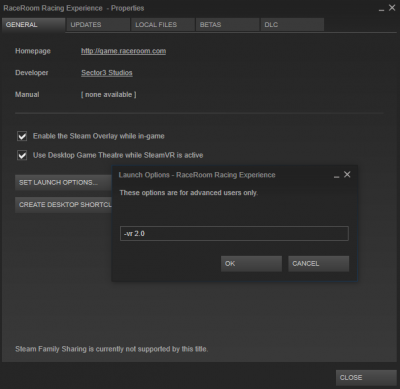Click the 'These options are for advanced users only.' text
Screen dimensions: 400x389
pos(189,193)
